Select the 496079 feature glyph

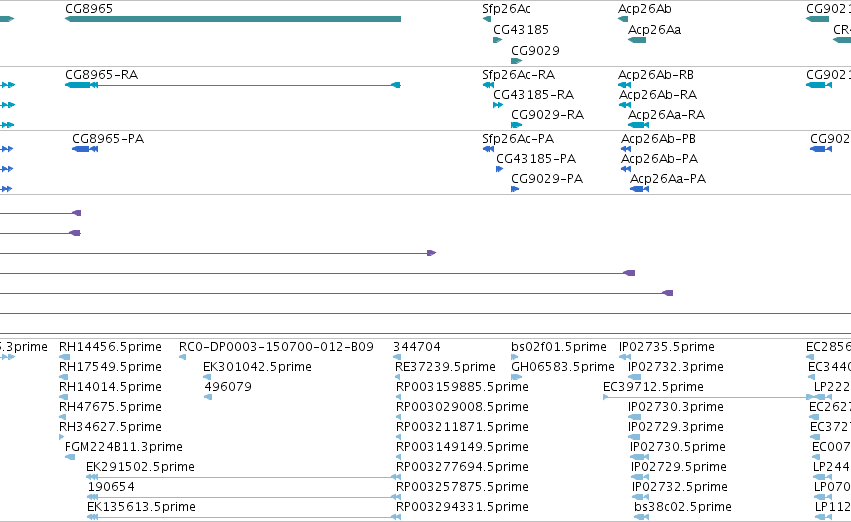pos(208,397)
